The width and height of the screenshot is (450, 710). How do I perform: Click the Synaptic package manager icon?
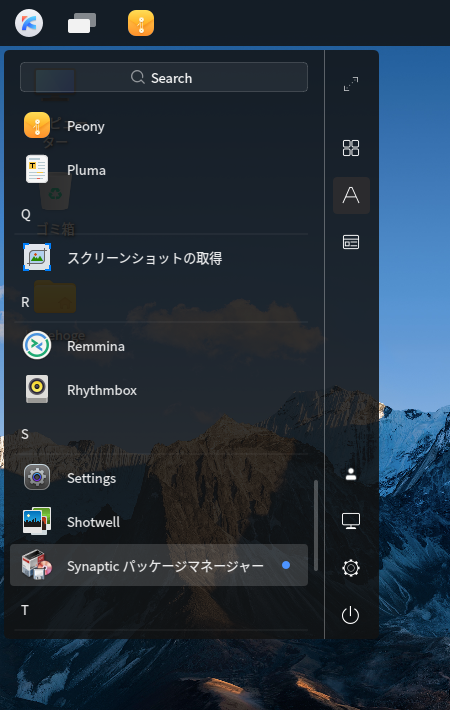click(x=37, y=565)
